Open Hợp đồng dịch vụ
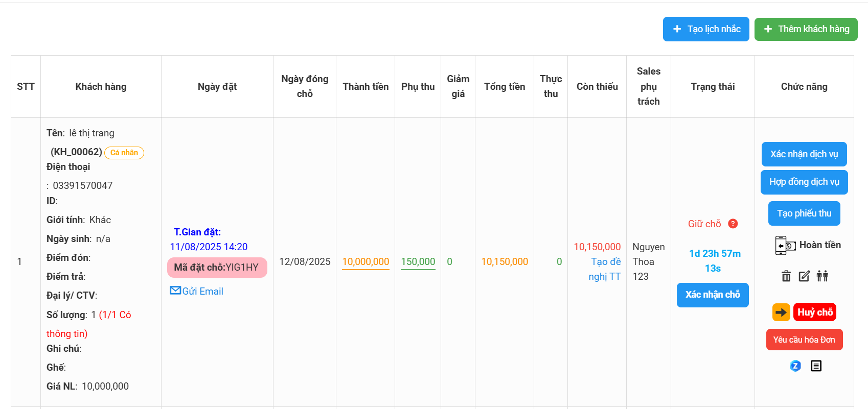 pyautogui.click(x=804, y=182)
